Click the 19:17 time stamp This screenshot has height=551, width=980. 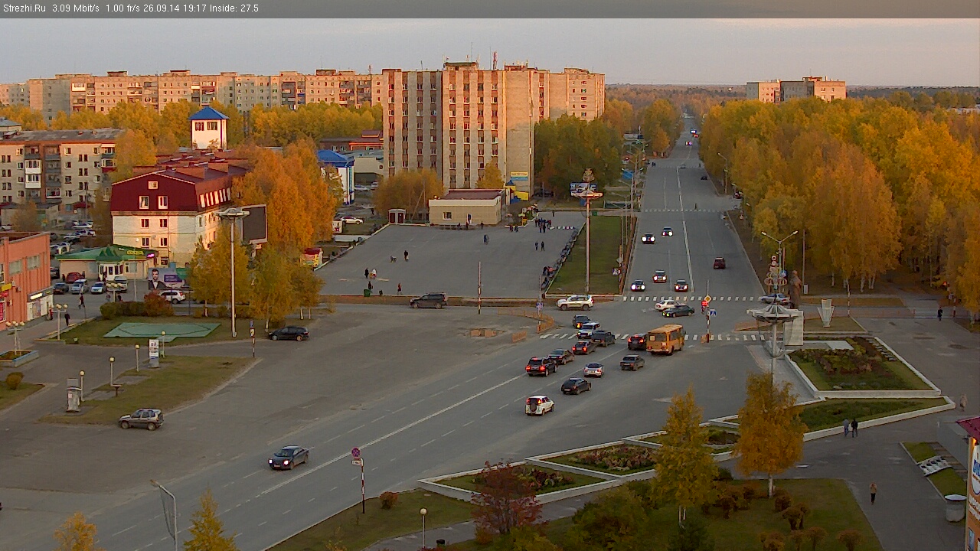click(195, 8)
